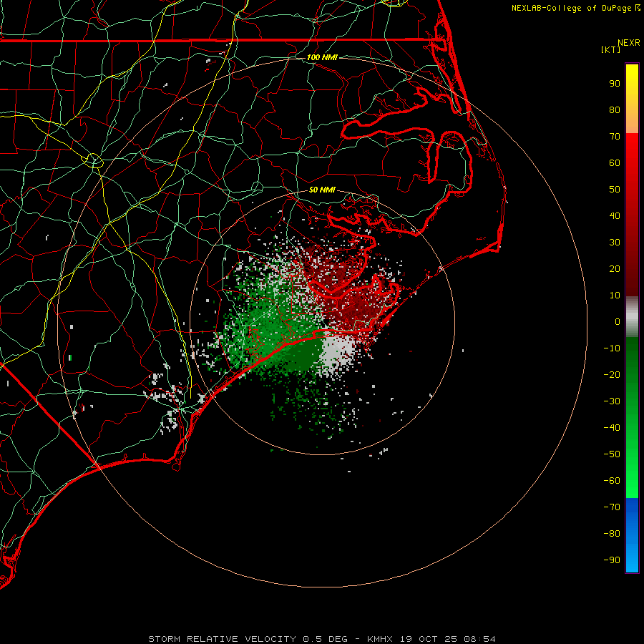Click the 50 NMI range ring label
This screenshot has width=644, height=644.
point(322,190)
